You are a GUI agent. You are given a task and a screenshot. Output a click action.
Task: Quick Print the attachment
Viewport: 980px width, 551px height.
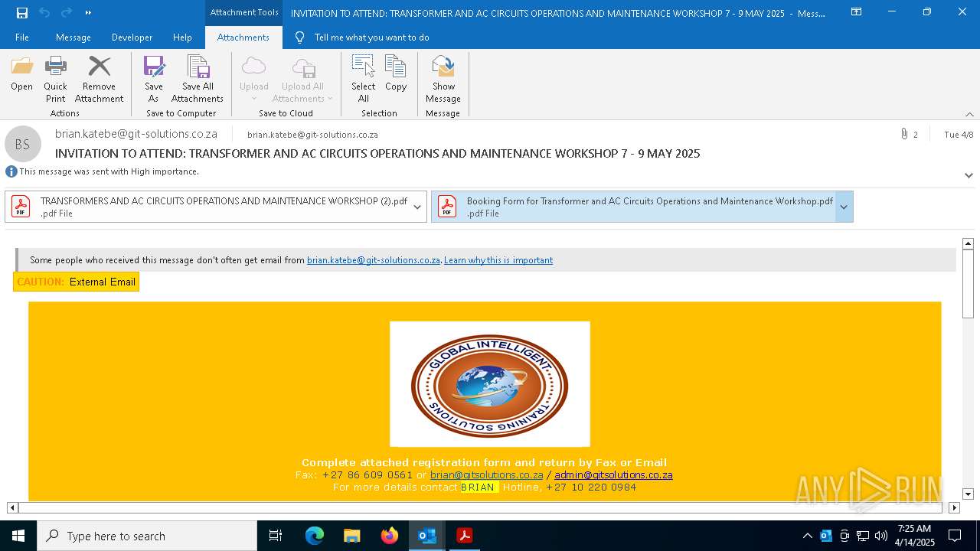coord(55,79)
